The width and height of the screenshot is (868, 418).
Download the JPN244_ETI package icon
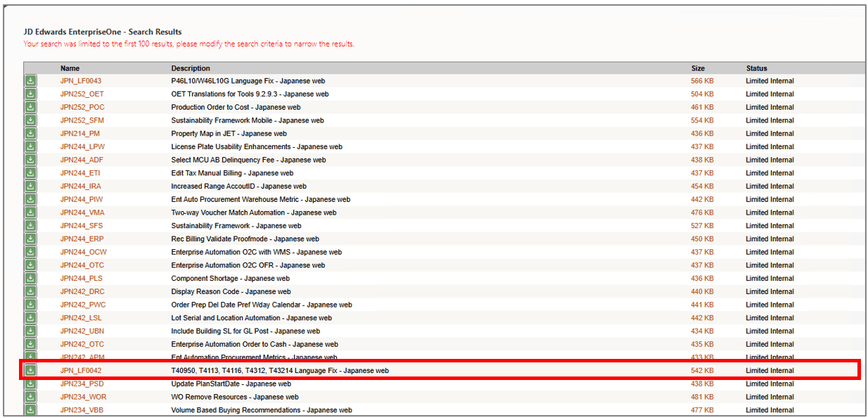[x=30, y=173]
